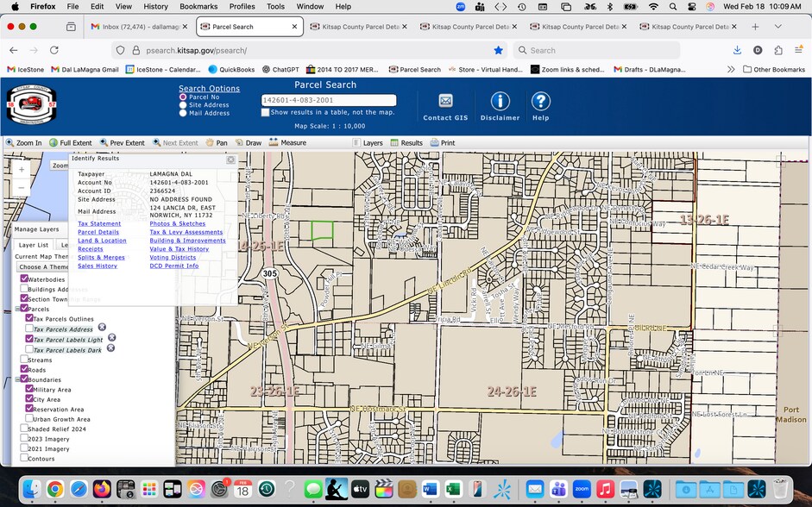Open the Measure ruler tool
The height and width of the screenshot is (507, 812).
(x=287, y=143)
